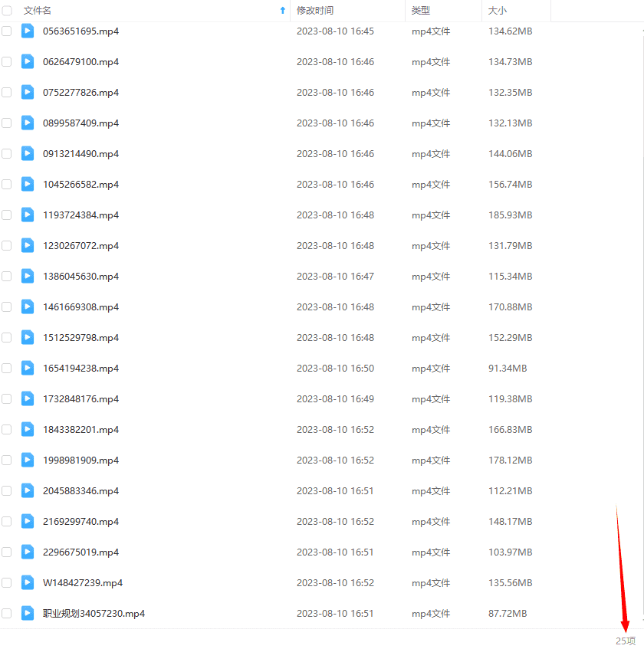
Task: Click the video file icon beside 0913214490.mp4
Action: coord(28,153)
